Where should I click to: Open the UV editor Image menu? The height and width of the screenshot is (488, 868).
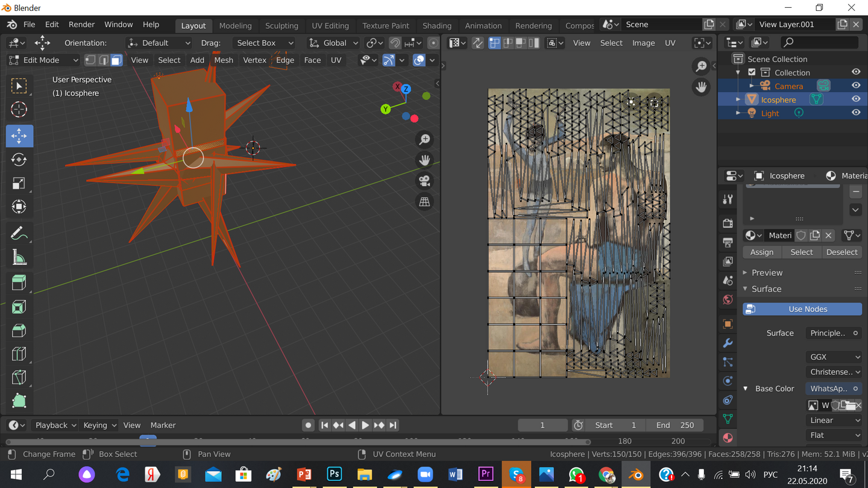[643, 43]
